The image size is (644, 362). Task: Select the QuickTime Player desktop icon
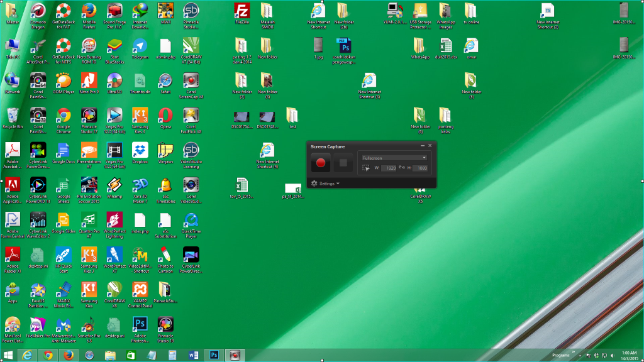point(191,225)
